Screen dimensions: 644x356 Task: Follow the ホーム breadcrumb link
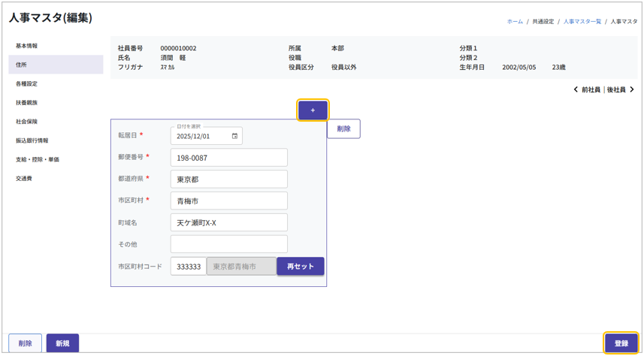515,22
